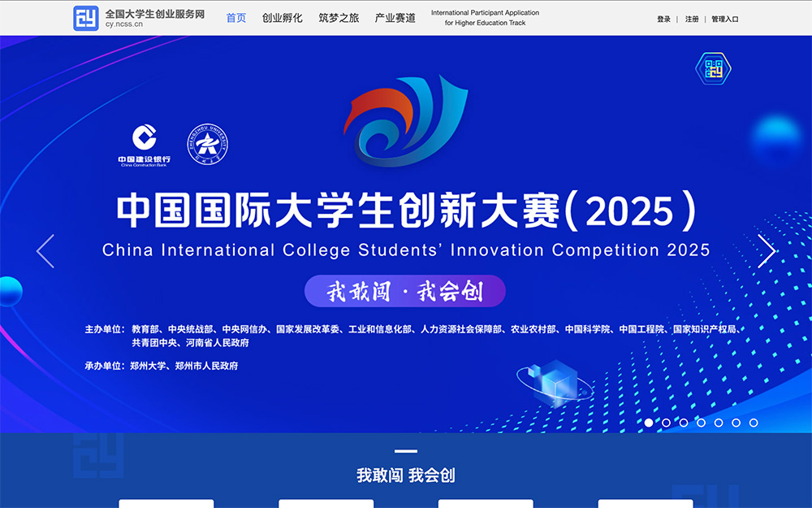
Task: Click the Zhengzhou University round emblem
Action: [x=208, y=144]
